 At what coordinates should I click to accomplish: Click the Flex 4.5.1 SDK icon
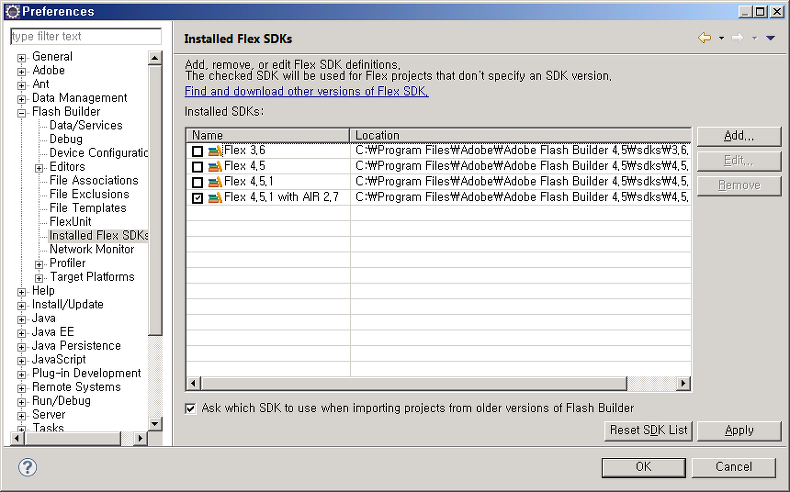215,182
